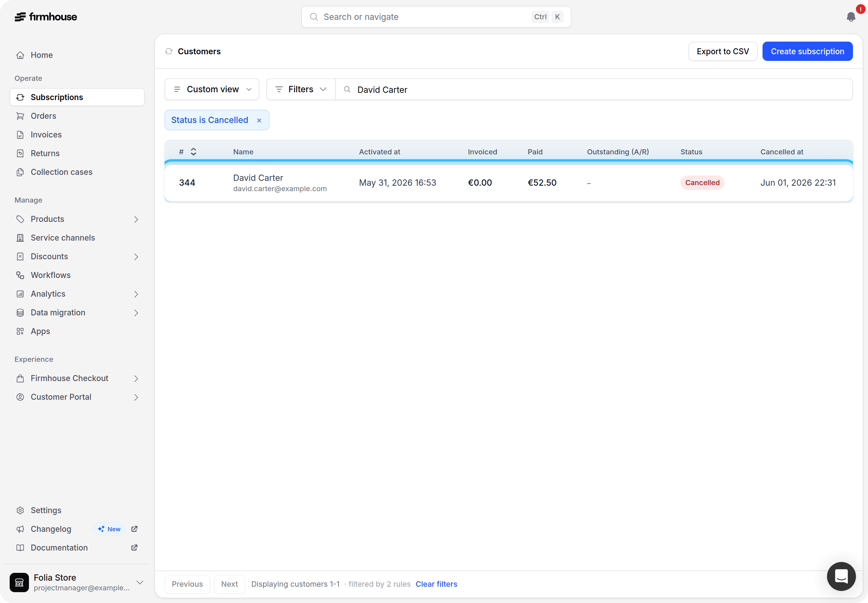This screenshot has height=603, width=868.
Task: Click the €0.00 invoiced amount
Action: pos(480,183)
